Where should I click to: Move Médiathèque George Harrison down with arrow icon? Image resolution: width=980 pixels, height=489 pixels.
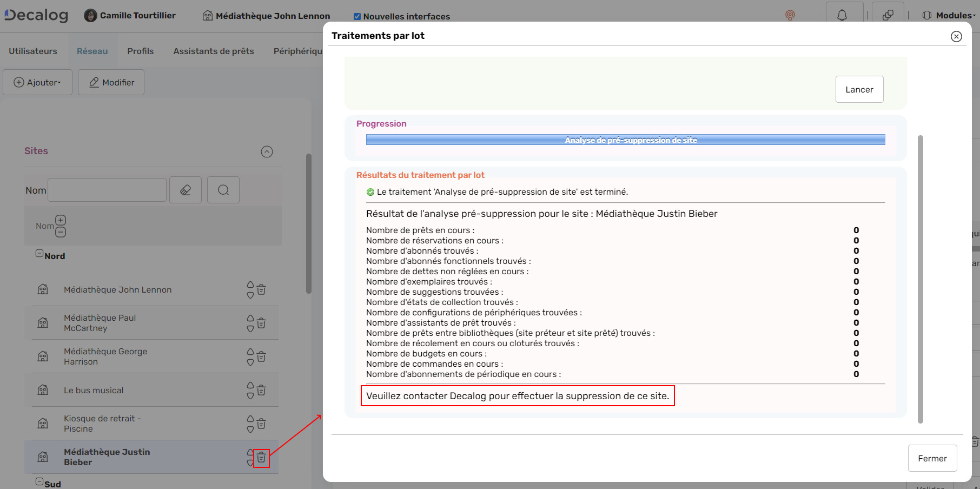coord(249,361)
